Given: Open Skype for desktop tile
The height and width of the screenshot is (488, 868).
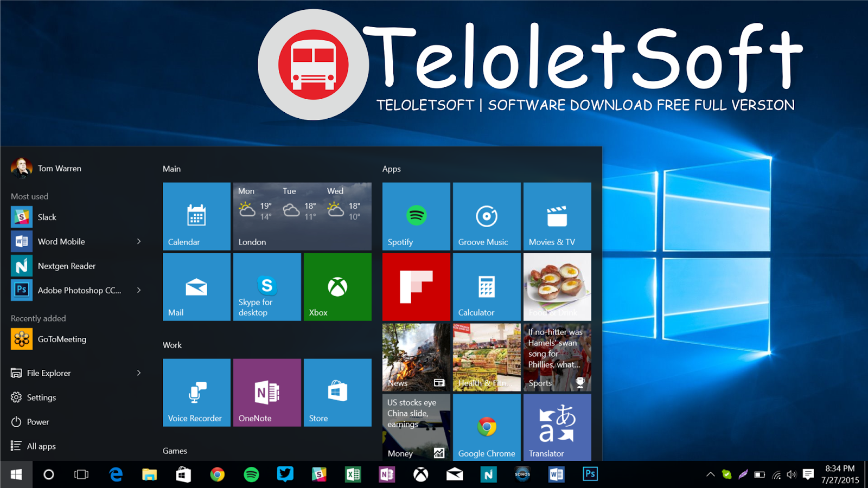Looking at the screenshot, I should pyautogui.click(x=267, y=287).
